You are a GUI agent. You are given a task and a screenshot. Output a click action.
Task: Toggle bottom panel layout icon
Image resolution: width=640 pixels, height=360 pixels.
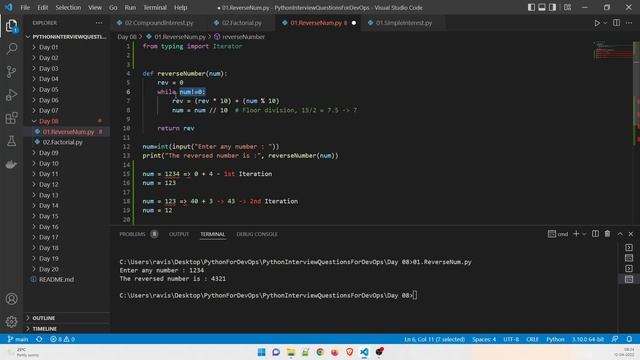pyautogui.click(x=542, y=7)
